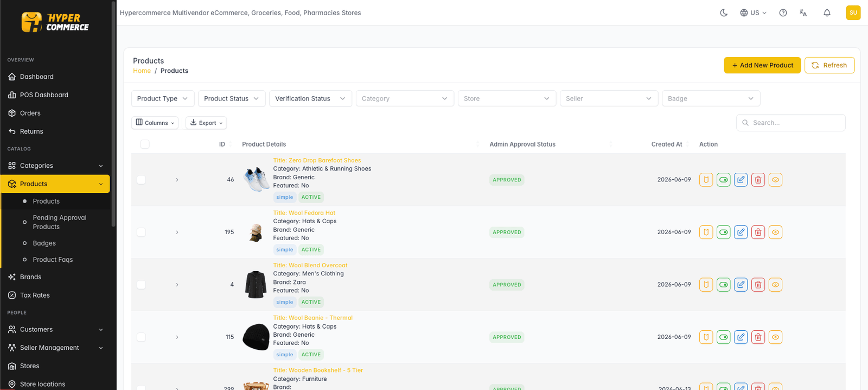The image size is (868, 390).
Task: Check the Zero Drop Barefoot Shoes row checkbox
Action: (142, 180)
